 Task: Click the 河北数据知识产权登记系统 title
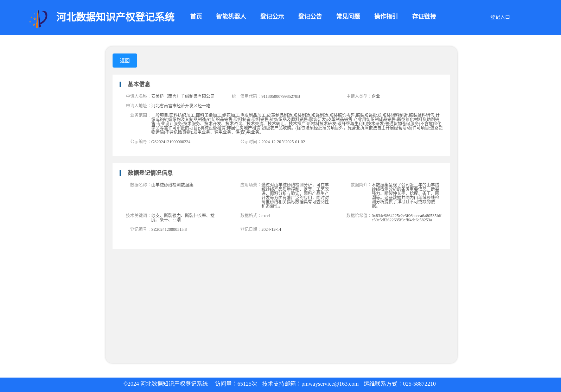pos(115,17)
